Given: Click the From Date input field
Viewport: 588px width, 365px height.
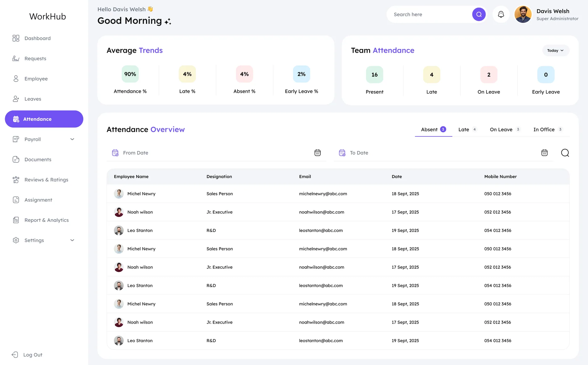Looking at the screenshot, I should point(216,153).
